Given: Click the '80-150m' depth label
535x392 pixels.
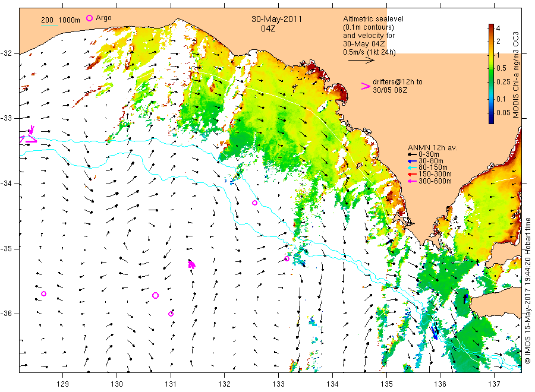Looking at the screenshot, I should pos(433,167).
